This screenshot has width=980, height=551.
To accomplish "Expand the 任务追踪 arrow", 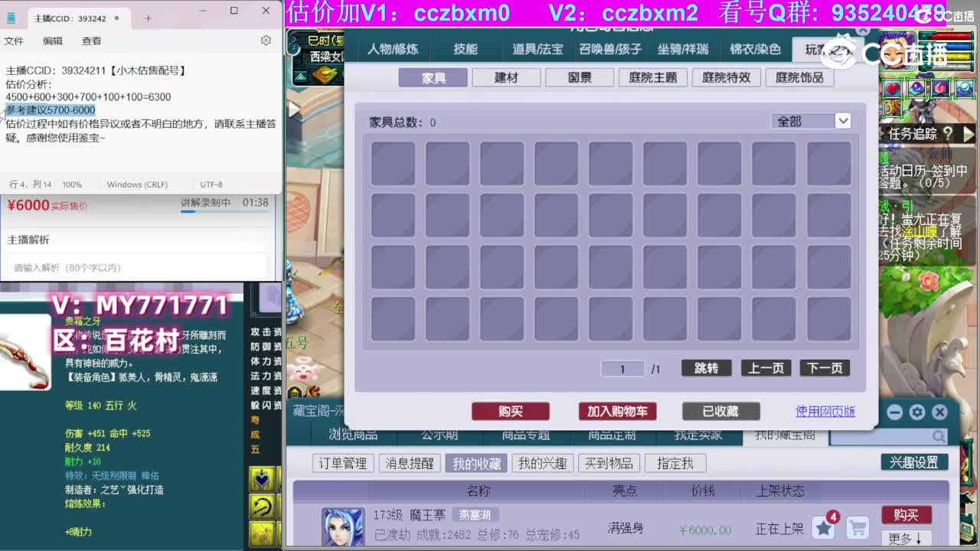I will (x=969, y=134).
